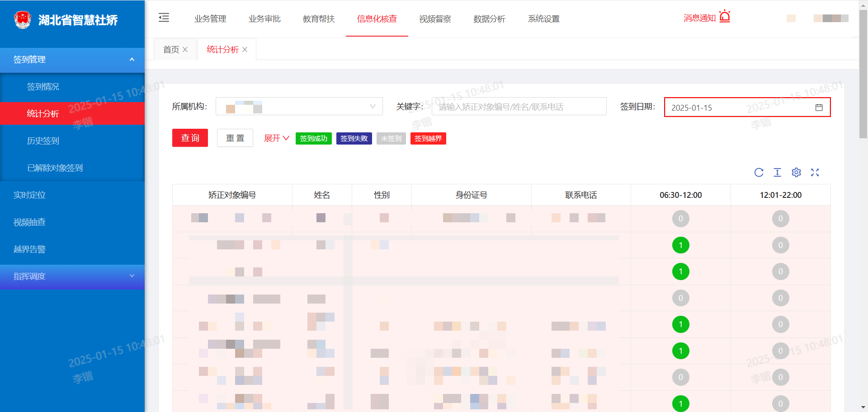
Task: Close the 统计分析 tab
Action: click(245, 50)
